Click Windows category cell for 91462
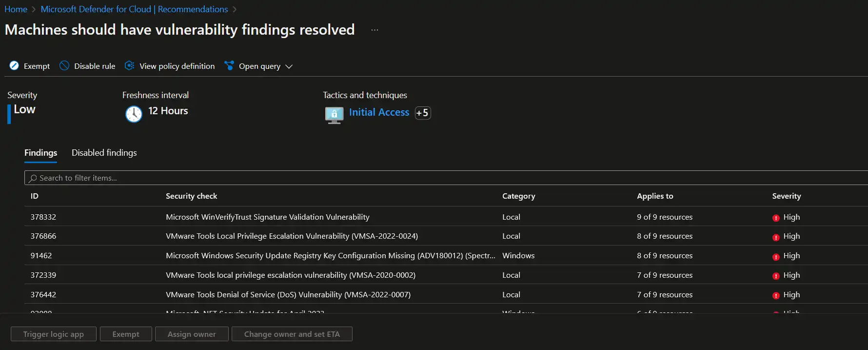 [x=518, y=255]
